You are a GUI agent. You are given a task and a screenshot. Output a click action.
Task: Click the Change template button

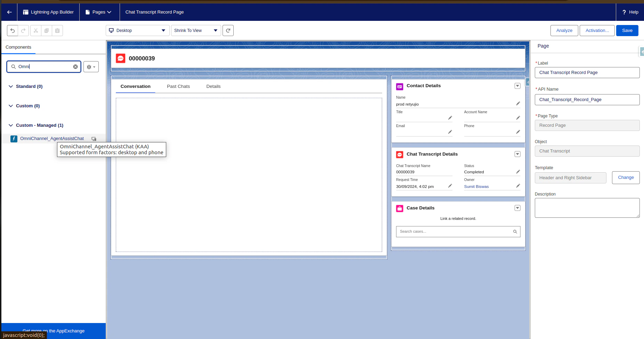click(x=626, y=177)
